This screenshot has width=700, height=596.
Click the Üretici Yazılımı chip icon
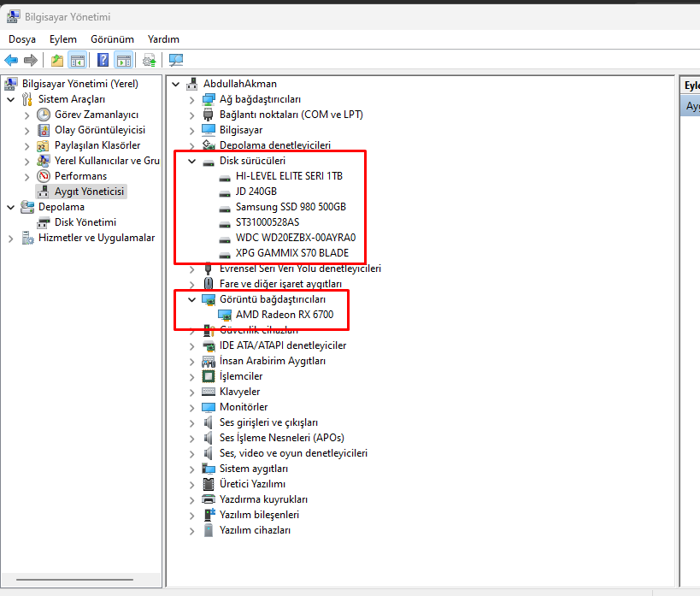tap(209, 484)
